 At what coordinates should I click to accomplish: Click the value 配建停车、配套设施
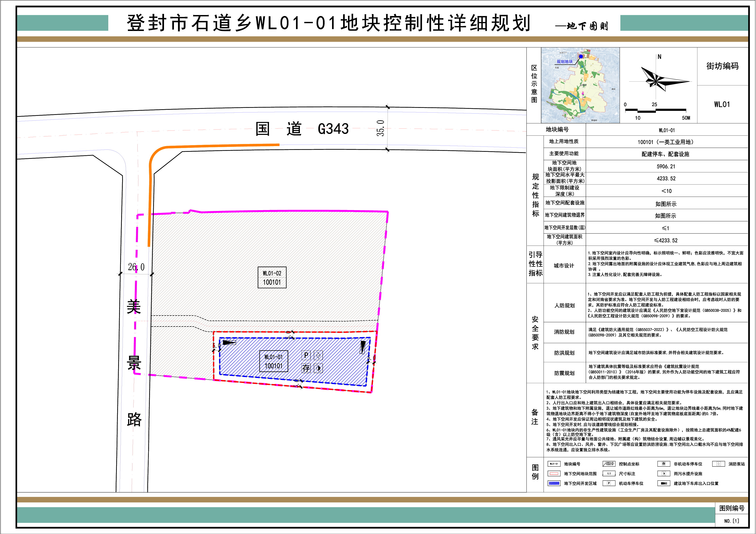pyautogui.click(x=665, y=154)
